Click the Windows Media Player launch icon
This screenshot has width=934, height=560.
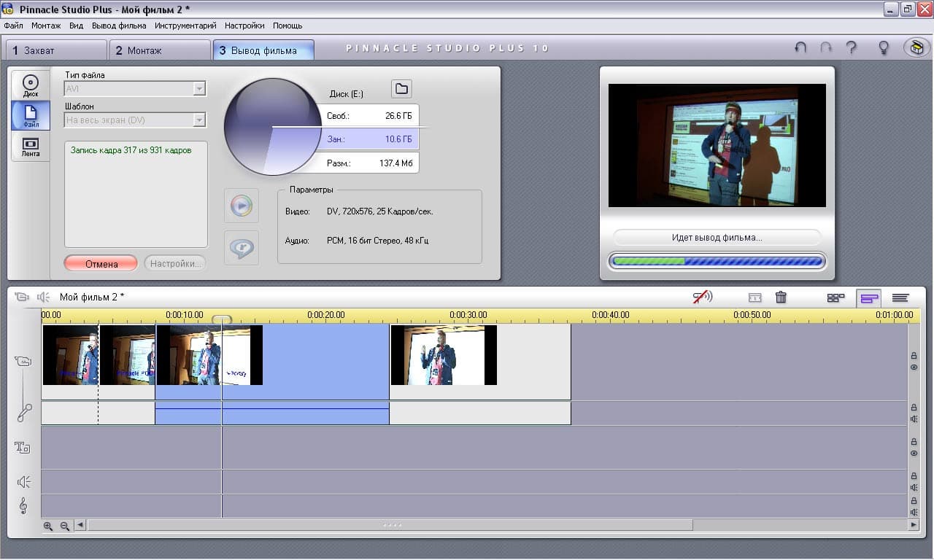pyautogui.click(x=241, y=206)
